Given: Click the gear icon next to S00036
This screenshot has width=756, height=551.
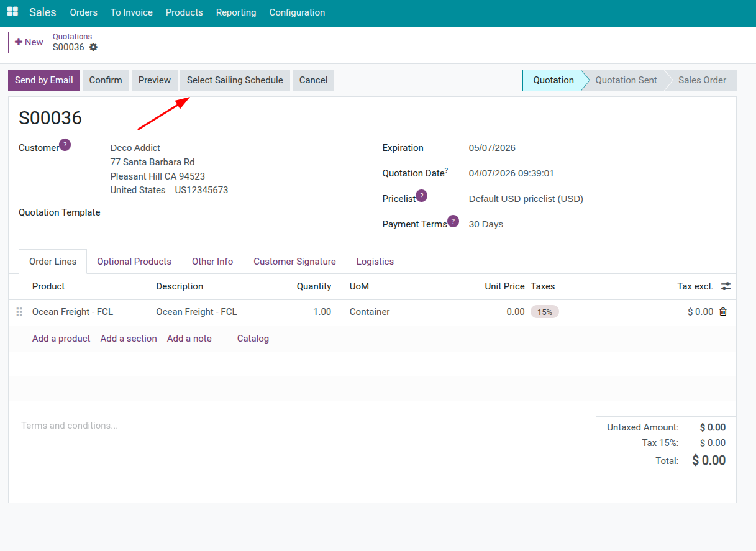Looking at the screenshot, I should tap(93, 47).
